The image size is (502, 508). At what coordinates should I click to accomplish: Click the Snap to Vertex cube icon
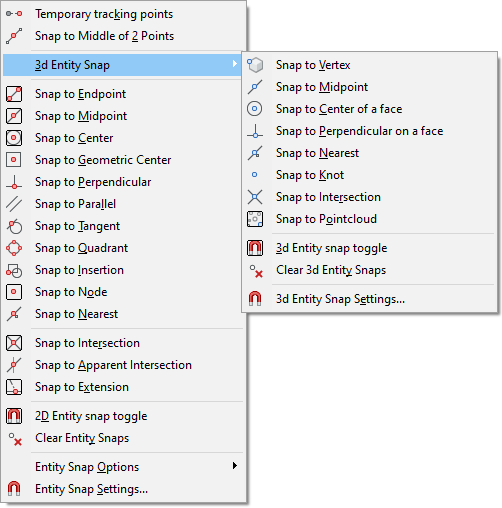255,65
